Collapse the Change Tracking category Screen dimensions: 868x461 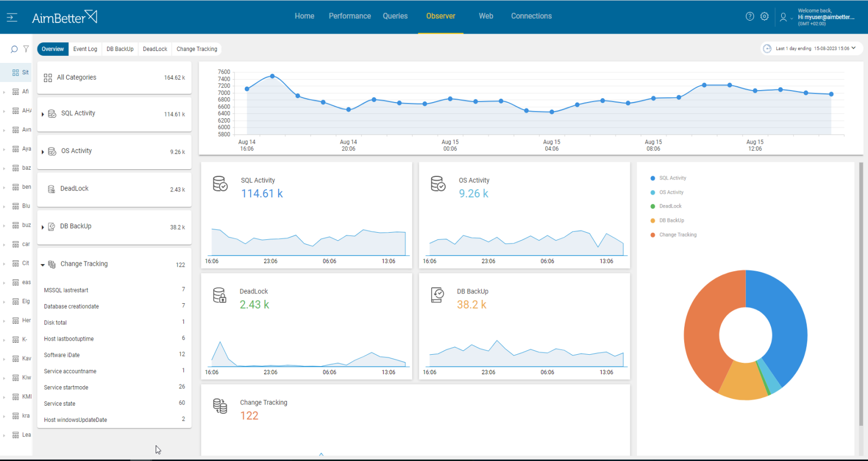pyautogui.click(x=43, y=265)
